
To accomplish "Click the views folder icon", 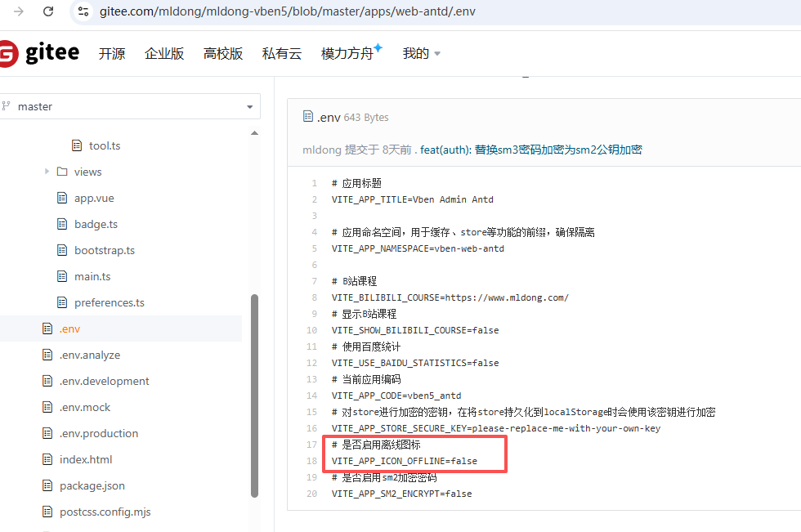I will point(62,172).
